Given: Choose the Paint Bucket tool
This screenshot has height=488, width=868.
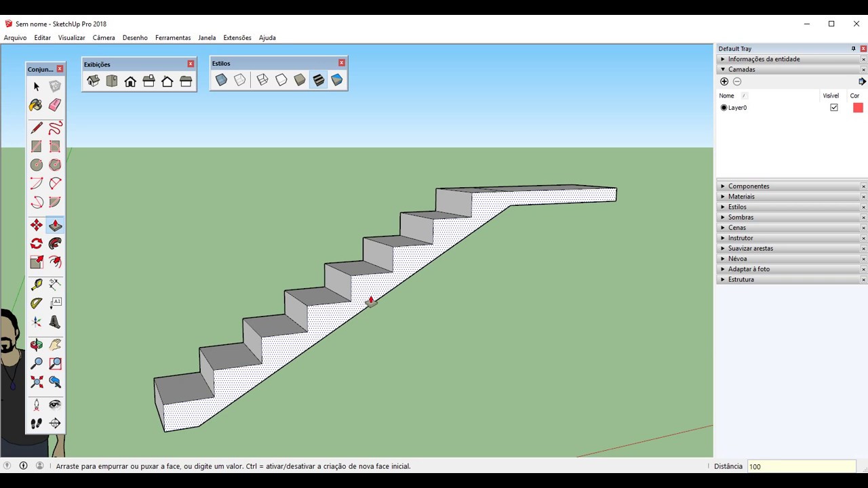Looking at the screenshot, I should click(37, 105).
